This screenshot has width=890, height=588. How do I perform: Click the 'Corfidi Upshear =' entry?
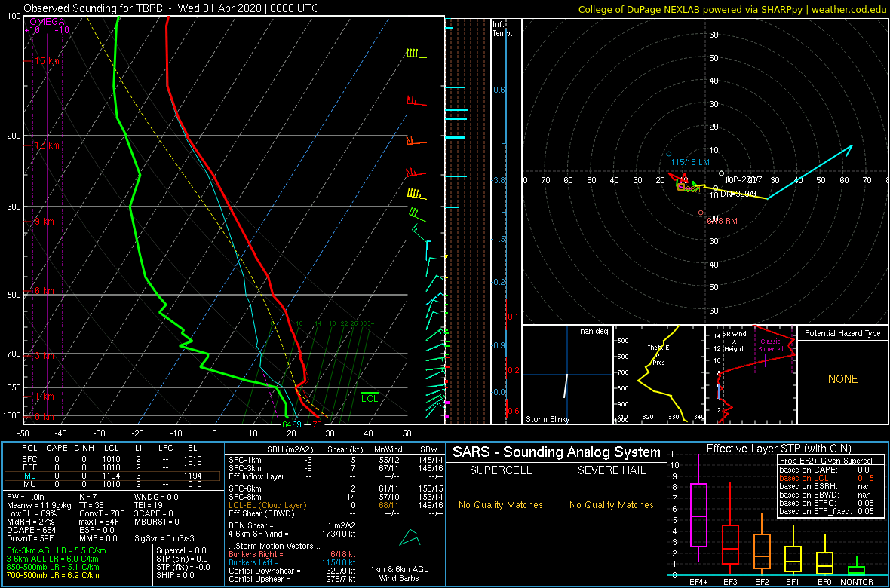292,579
